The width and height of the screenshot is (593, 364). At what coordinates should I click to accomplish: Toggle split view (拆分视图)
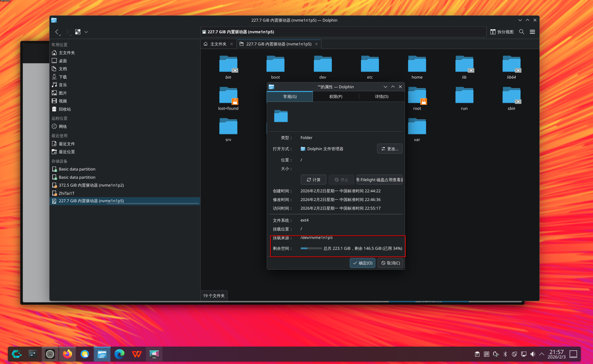click(502, 32)
